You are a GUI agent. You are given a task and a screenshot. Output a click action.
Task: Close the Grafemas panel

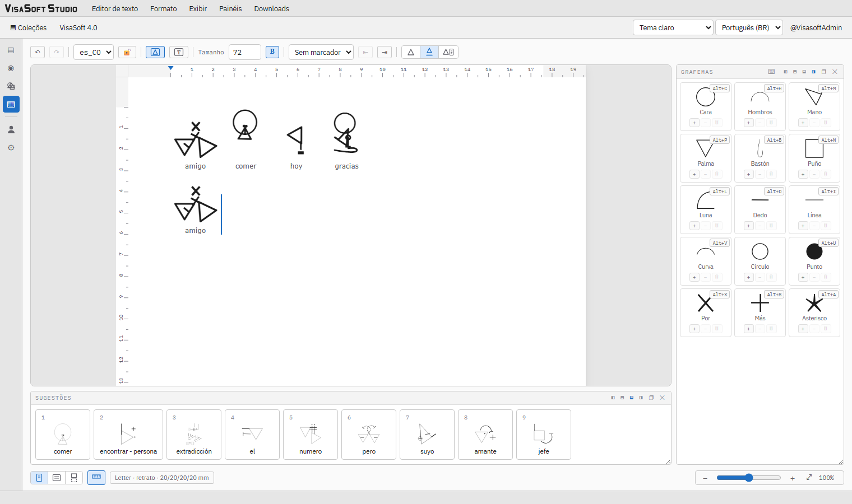(835, 72)
